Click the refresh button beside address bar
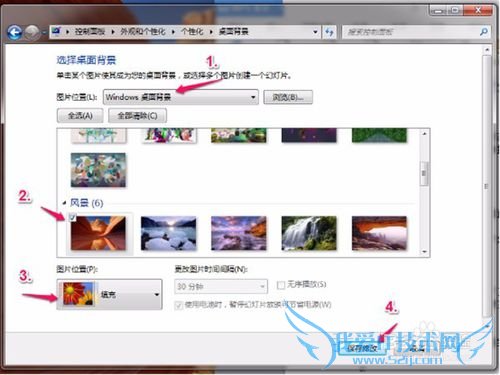 pos(329,32)
